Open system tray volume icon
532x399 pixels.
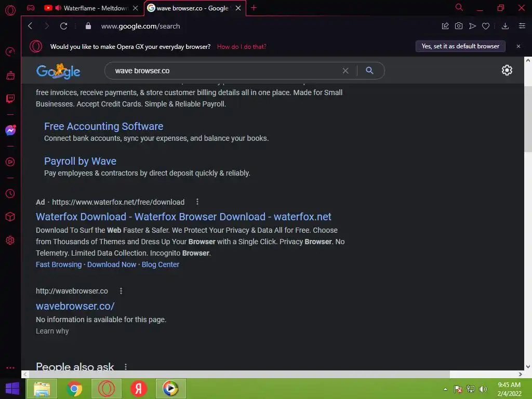[483, 389]
